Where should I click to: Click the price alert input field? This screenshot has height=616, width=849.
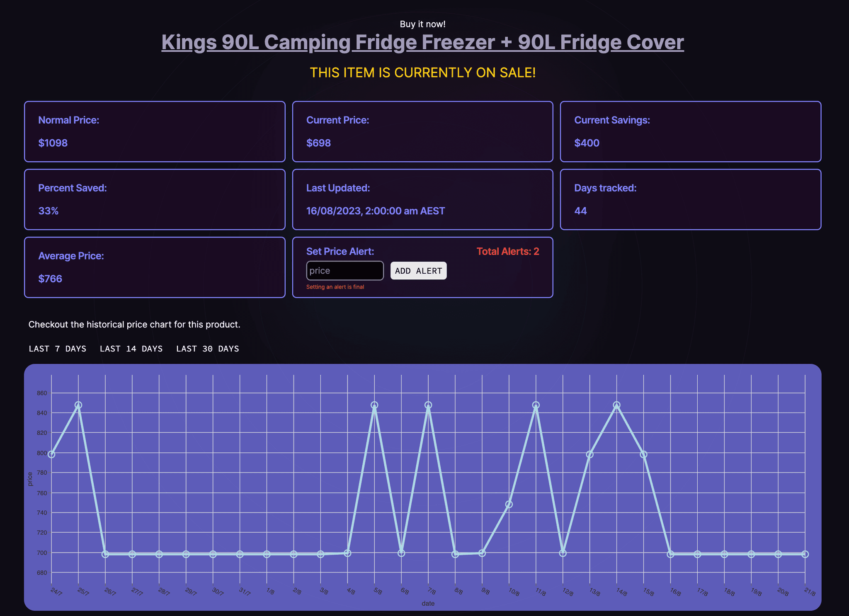click(344, 271)
